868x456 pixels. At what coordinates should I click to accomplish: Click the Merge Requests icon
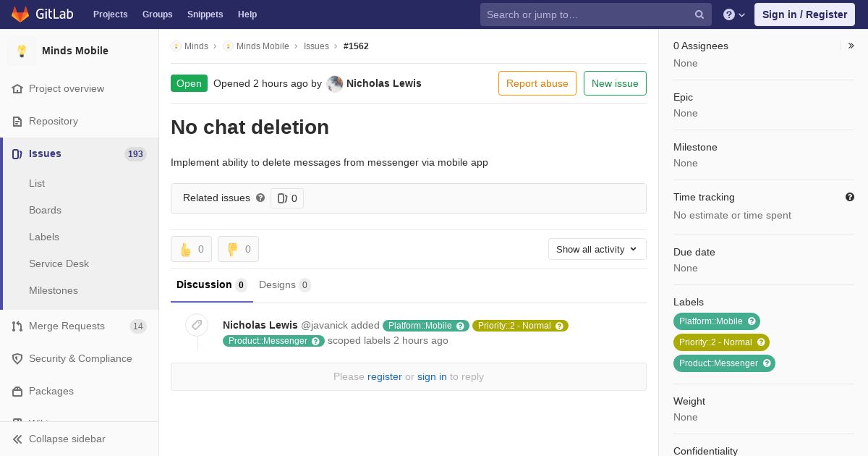pos(17,326)
